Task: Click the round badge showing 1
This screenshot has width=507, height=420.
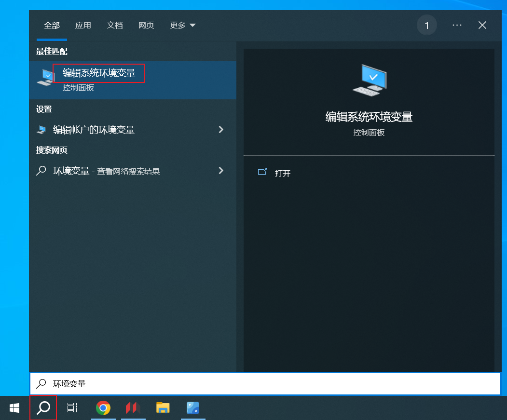Action: click(427, 25)
